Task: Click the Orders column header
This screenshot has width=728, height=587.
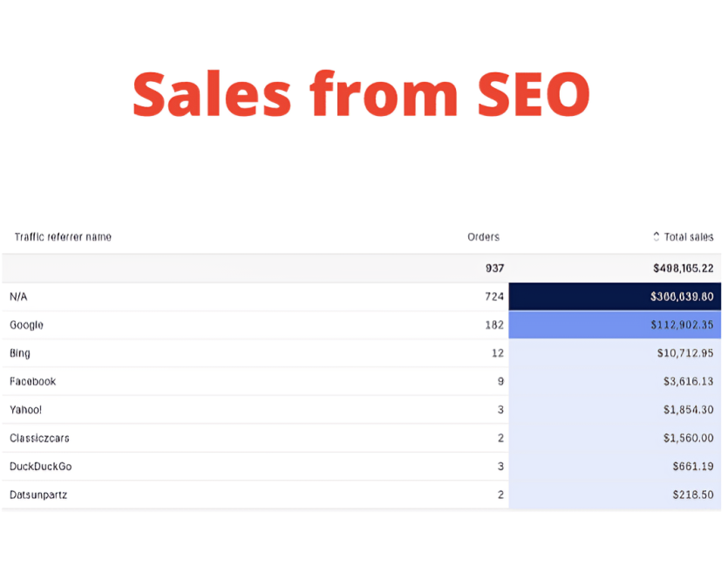Action: (x=483, y=236)
